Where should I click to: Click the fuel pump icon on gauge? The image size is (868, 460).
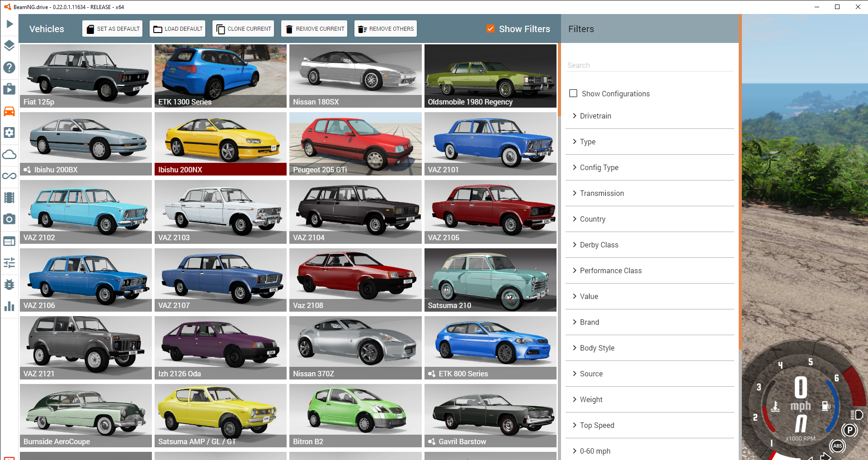tap(826, 406)
